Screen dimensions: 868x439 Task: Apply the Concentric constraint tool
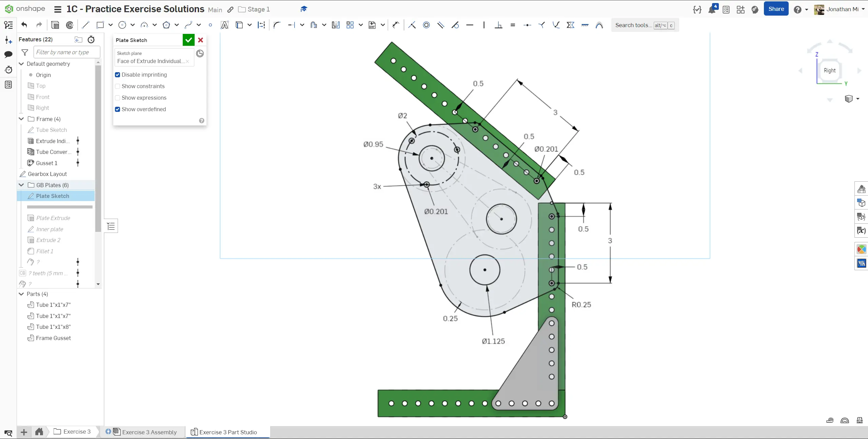coord(426,25)
